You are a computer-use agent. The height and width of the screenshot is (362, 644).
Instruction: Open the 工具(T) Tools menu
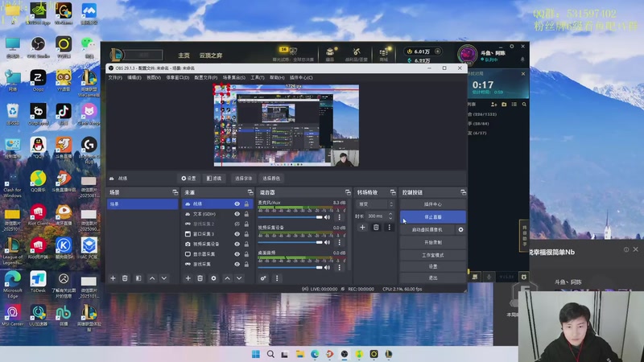[x=258, y=77]
